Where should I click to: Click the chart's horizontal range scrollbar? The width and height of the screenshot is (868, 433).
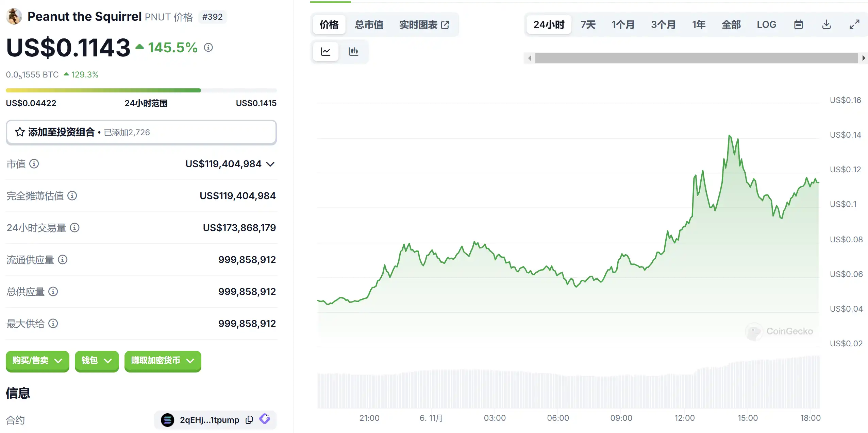[696, 58]
